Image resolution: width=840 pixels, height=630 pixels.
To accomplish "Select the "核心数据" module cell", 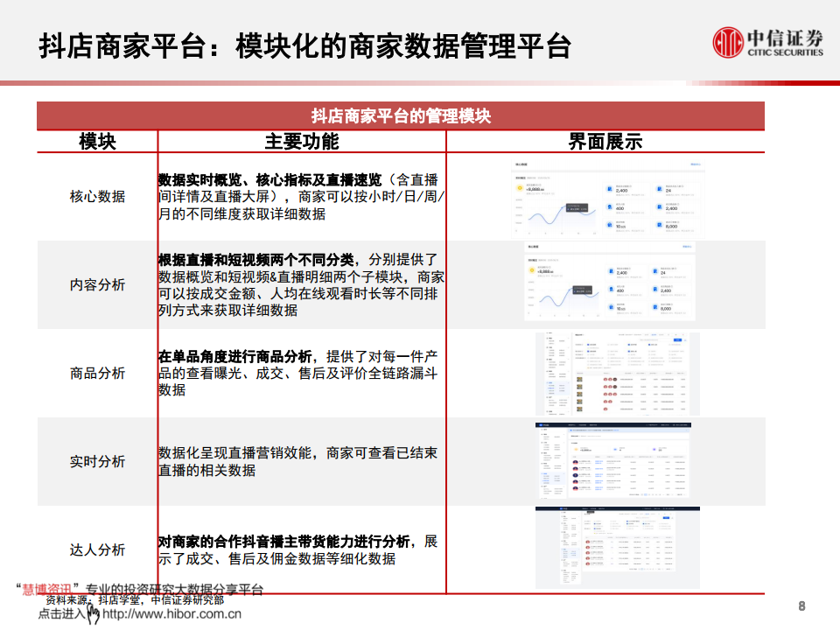I will tap(97, 197).
